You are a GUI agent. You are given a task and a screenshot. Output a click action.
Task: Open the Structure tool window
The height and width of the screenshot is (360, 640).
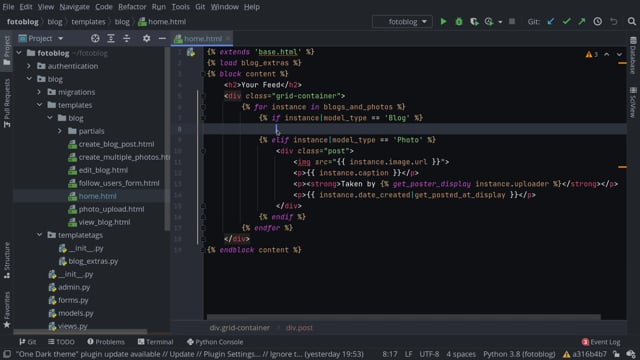[x=7, y=260]
